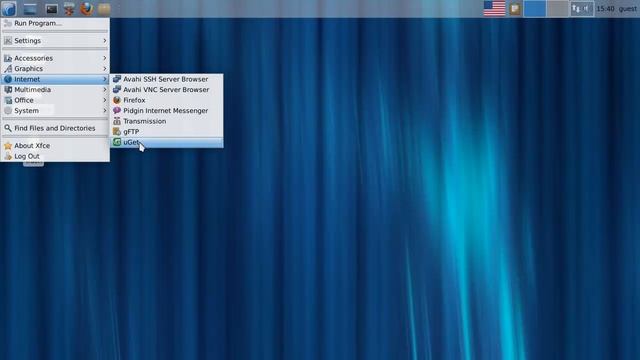The height and width of the screenshot is (360, 640).
Task: Click the gFTP icon
Action: click(117, 131)
